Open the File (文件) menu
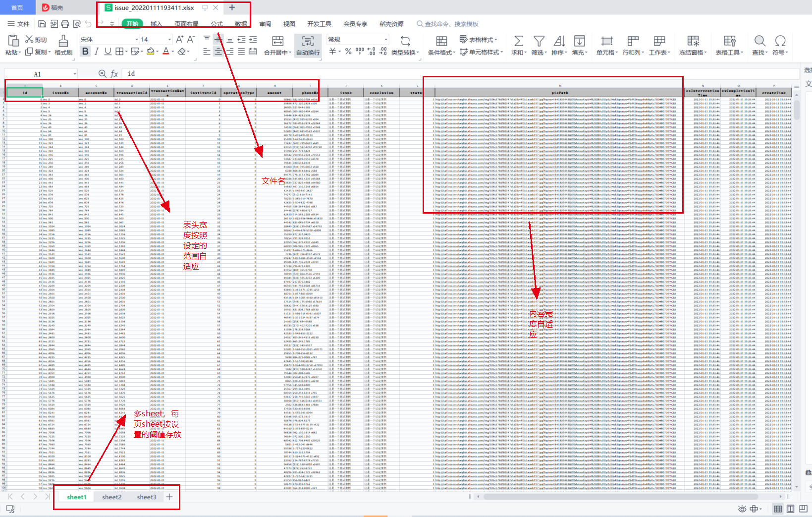Image resolution: width=812 pixels, height=517 pixels. click(x=18, y=24)
